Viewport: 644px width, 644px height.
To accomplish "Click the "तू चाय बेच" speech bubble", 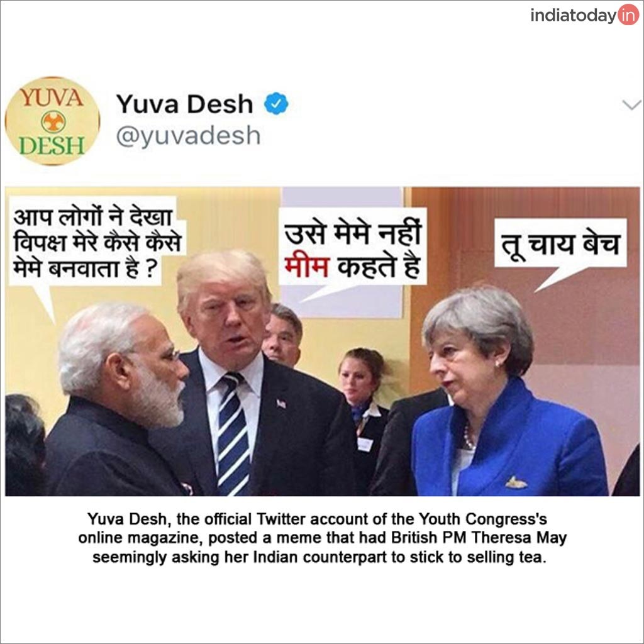I will [560, 243].
